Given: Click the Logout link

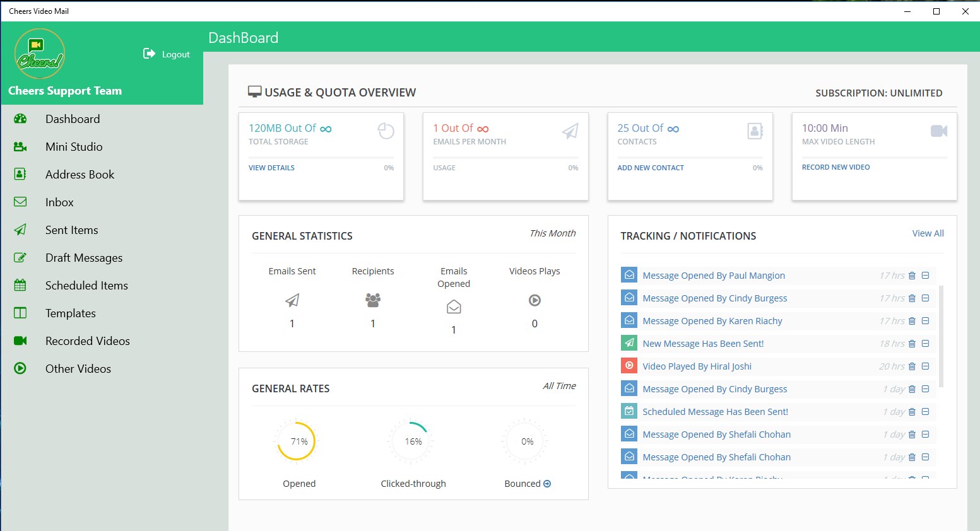Looking at the screenshot, I should tap(175, 54).
